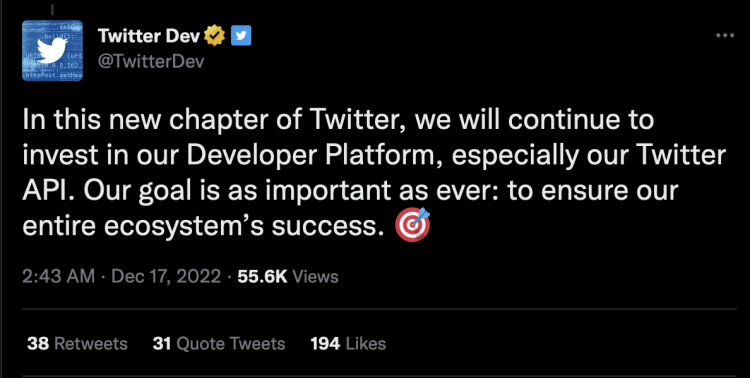View the 55.6K Views analytics
The image size is (750, 378).
click(287, 277)
